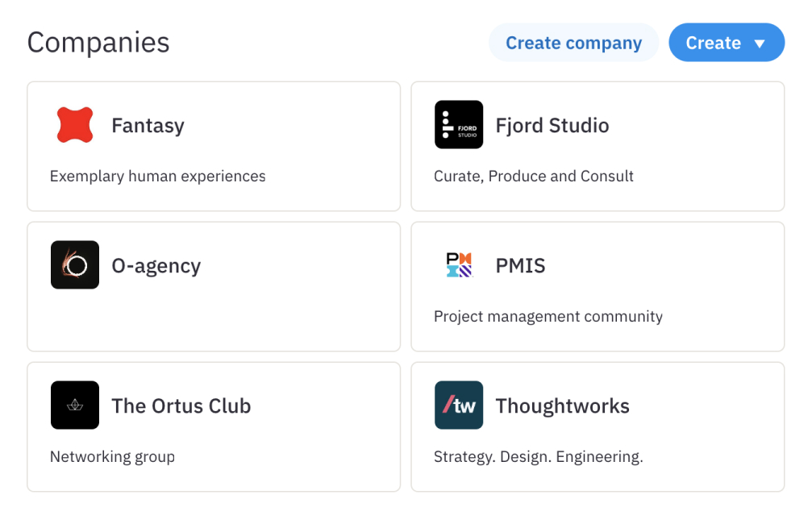This screenshot has height=524, width=812.
Task: Click the Thoughtworks tw logo
Action: tap(459, 405)
